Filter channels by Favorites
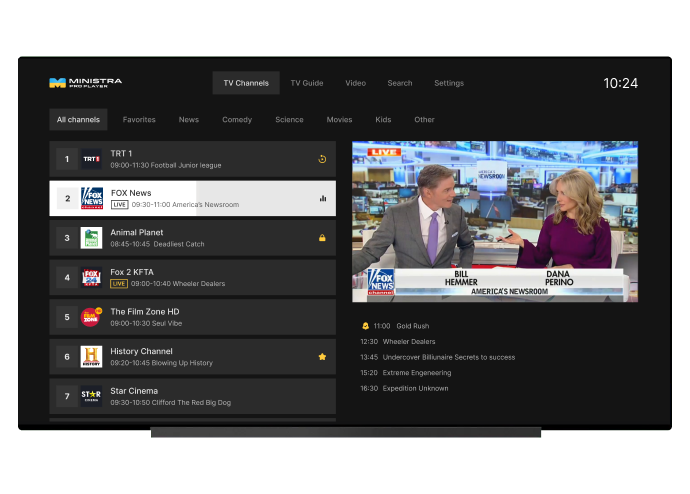 (139, 119)
